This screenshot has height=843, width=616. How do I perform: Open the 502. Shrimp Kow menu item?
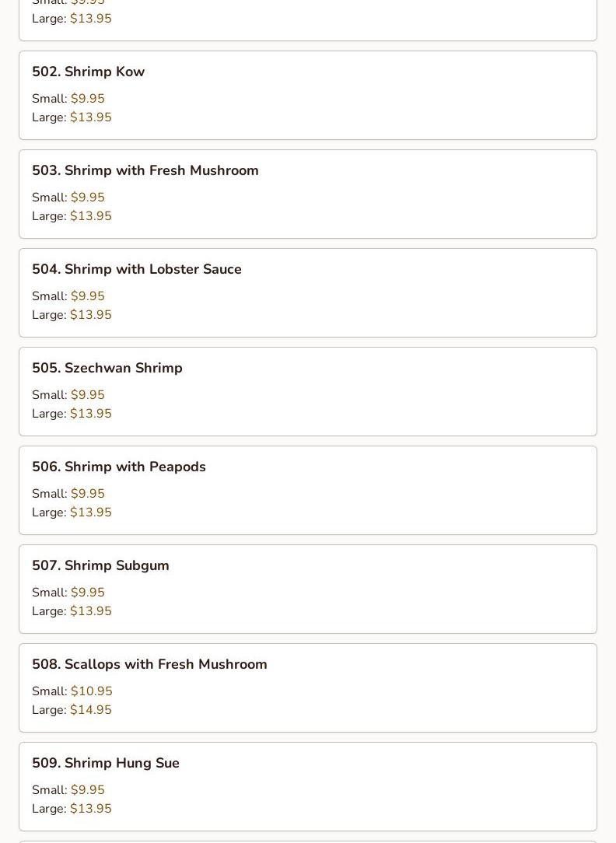(88, 72)
